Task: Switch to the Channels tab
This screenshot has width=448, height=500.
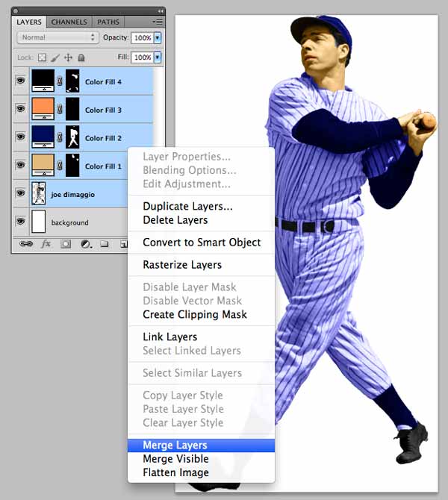Action: click(x=69, y=22)
